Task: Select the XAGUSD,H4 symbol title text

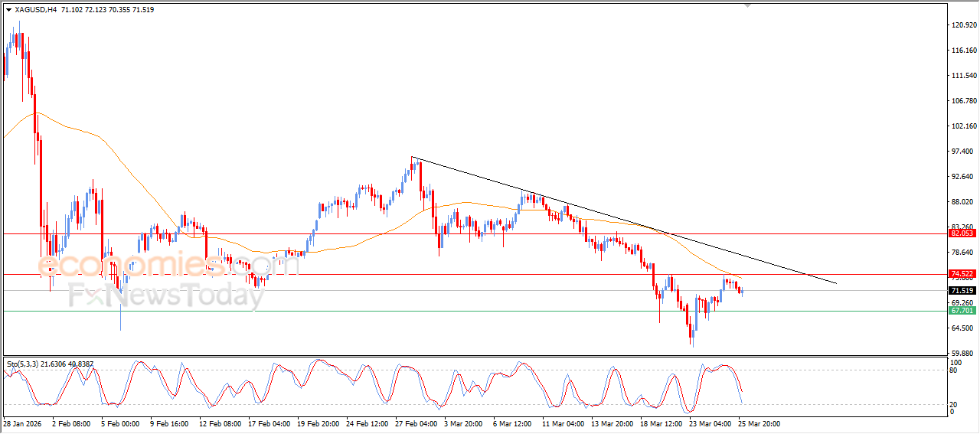Action: pyautogui.click(x=35, y=10)
